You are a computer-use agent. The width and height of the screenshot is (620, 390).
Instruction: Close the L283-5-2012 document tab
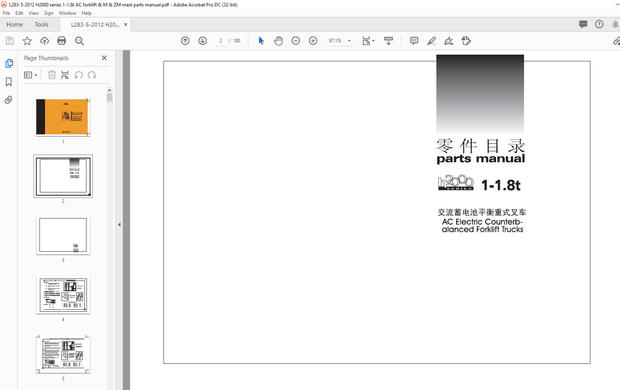coord(126,25)
